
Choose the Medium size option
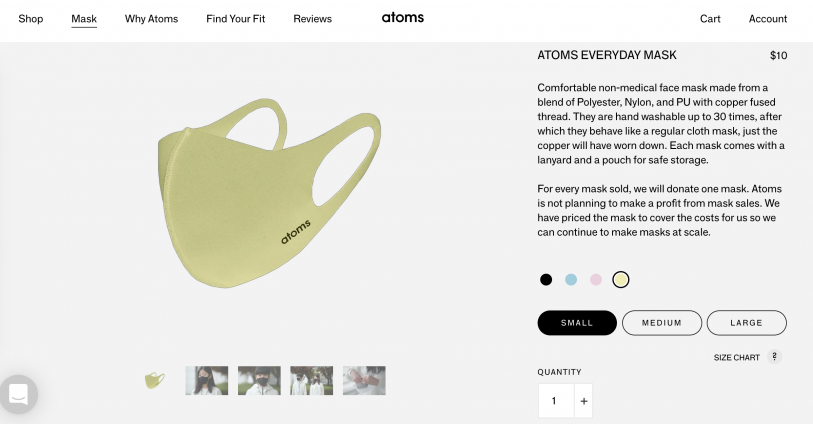[662, 323]
